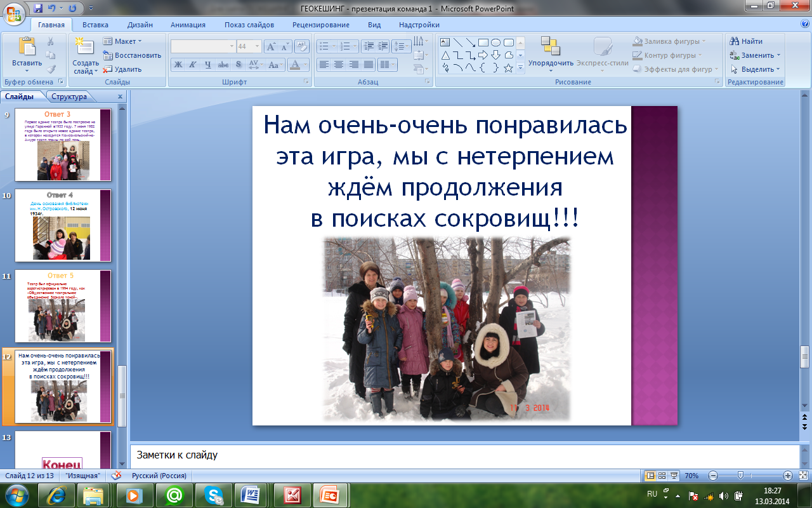Open the Дизайн ribbon tab
Image resolution: width=812 pixels, height=508 pixels.
140,25
